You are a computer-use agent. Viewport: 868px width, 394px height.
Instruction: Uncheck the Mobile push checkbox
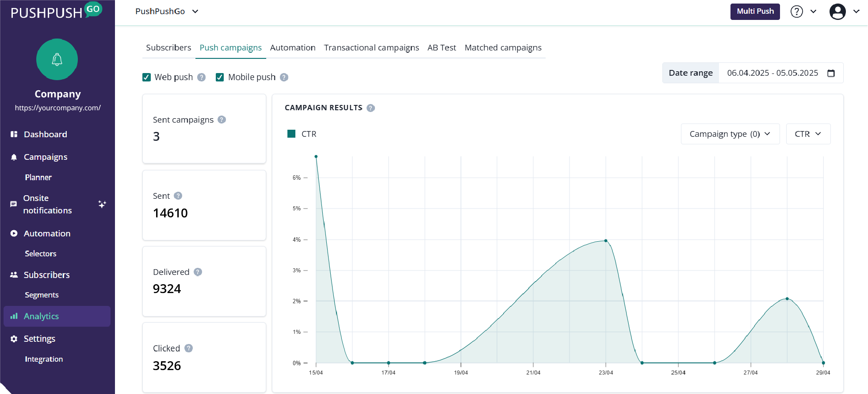pos(220,77)
